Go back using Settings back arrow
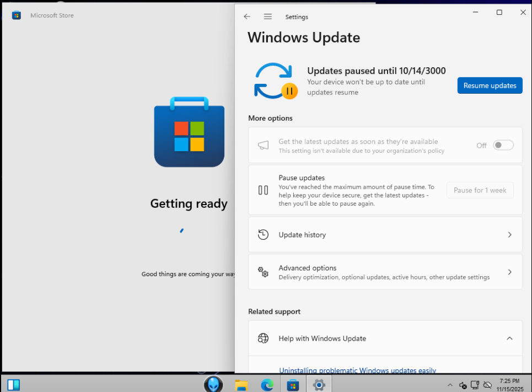The height and width of the screenshot is (392, 532). [246, 17]
